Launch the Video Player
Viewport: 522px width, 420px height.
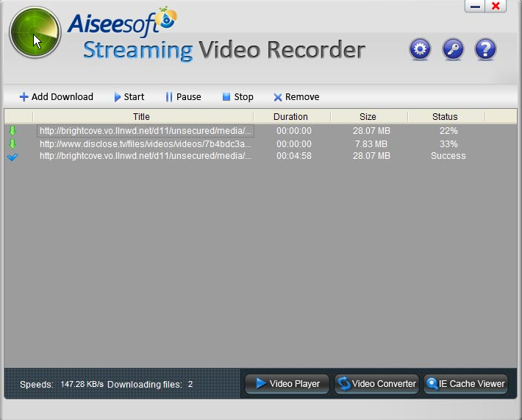pos(287,384)
